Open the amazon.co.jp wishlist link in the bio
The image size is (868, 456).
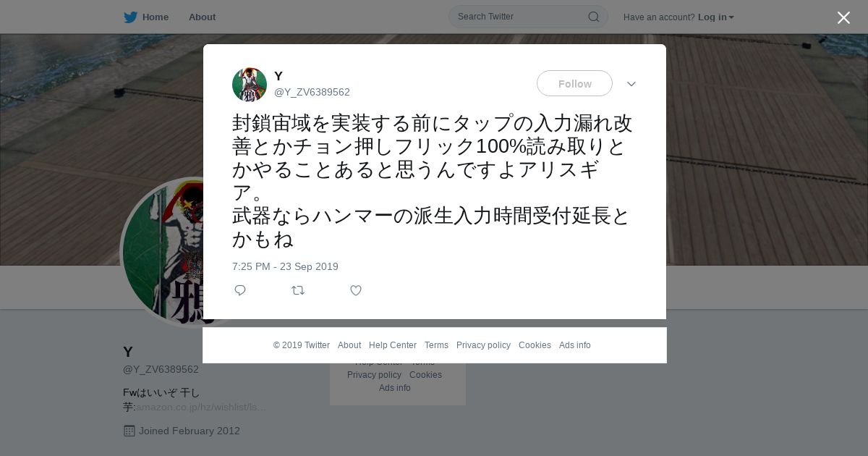click(201, 407)
